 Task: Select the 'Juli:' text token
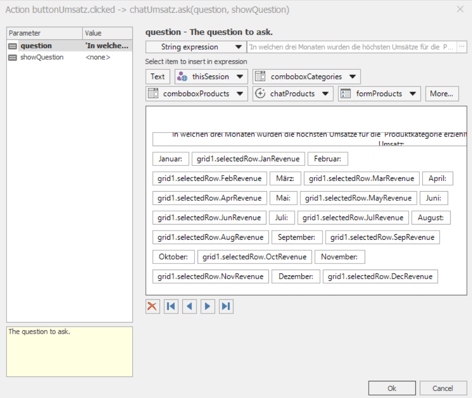[282, 218]
